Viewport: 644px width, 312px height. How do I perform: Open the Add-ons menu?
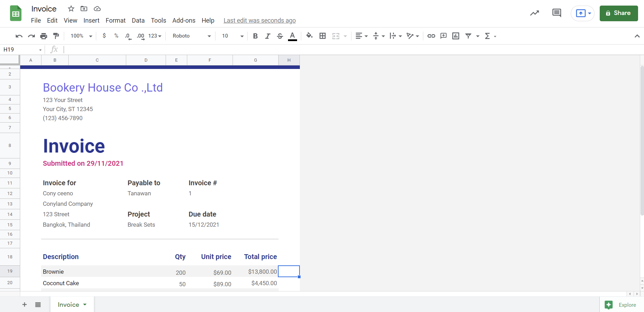coord(184,21)
